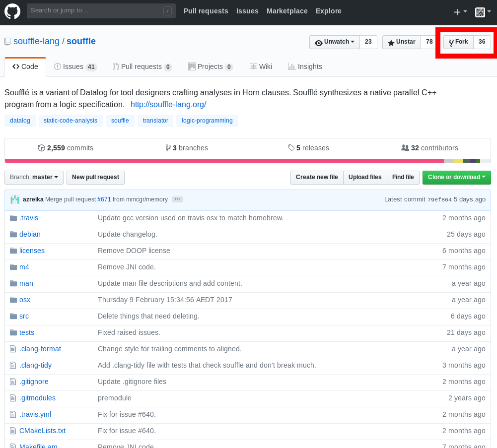497x448 pixels.
Task: Open the Clone or download dropdown
Action: tap(456, 177)
